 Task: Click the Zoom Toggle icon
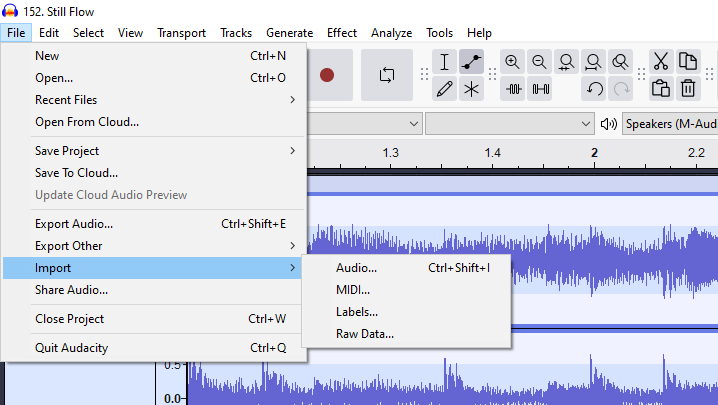point(620,62)
